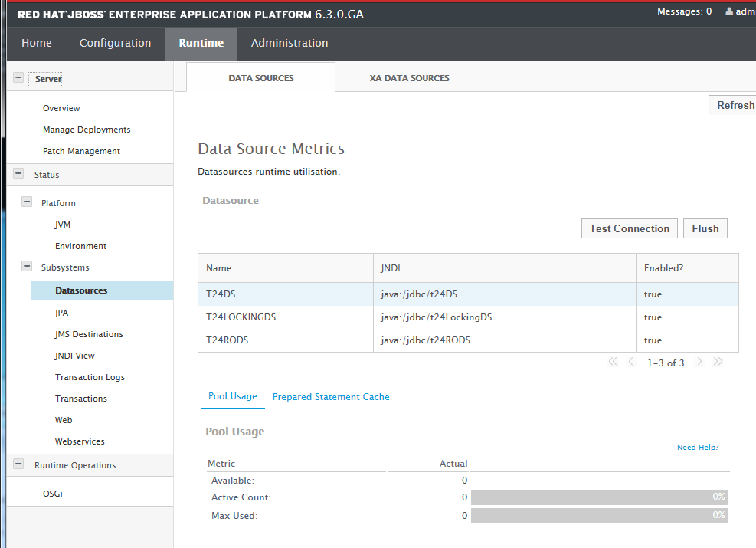Switch to XA Data Sources tab
Image resolution: width=756 pixels, height=548 pixels.
pos(409,78)
